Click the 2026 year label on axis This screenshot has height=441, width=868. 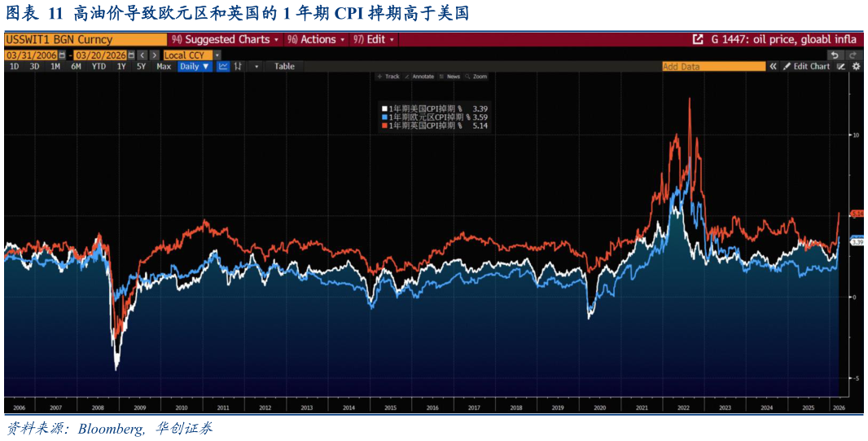click(x=838, y=408)
